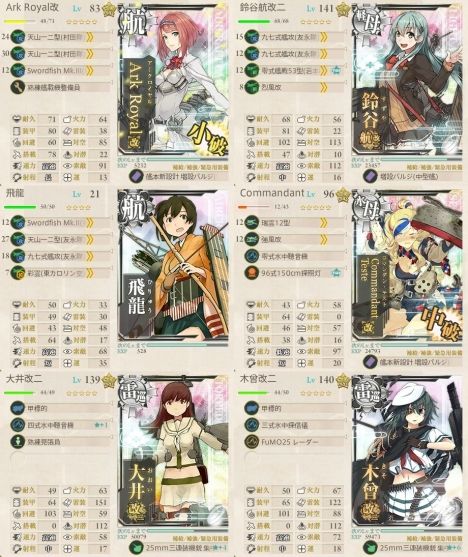Screen dimensions: 468x557
Task: Open the 飛龍 ship card portrait
Action: 173,265
